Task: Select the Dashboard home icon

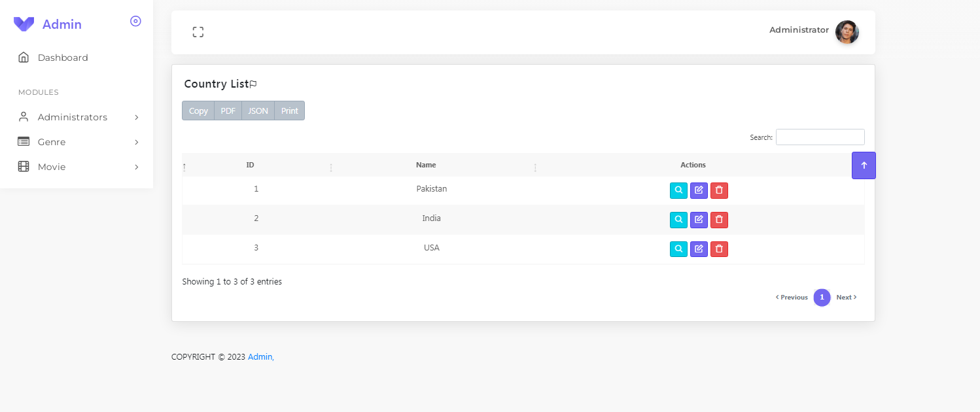Action: coord(24,57)
